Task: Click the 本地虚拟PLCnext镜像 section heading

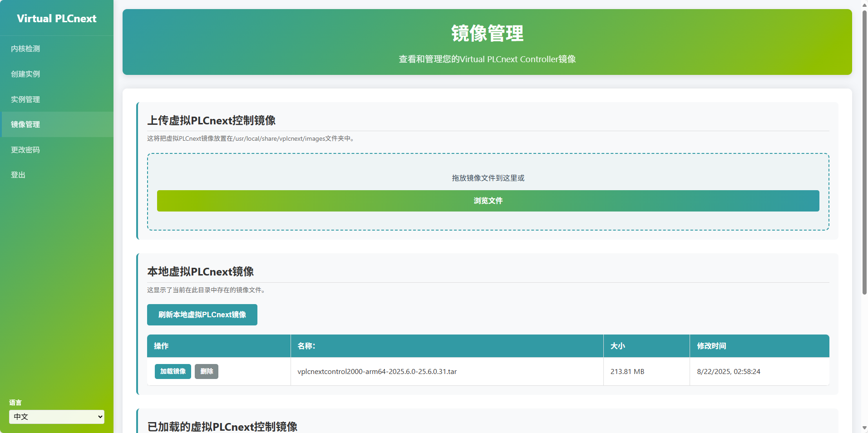Action: coord(201,271)
